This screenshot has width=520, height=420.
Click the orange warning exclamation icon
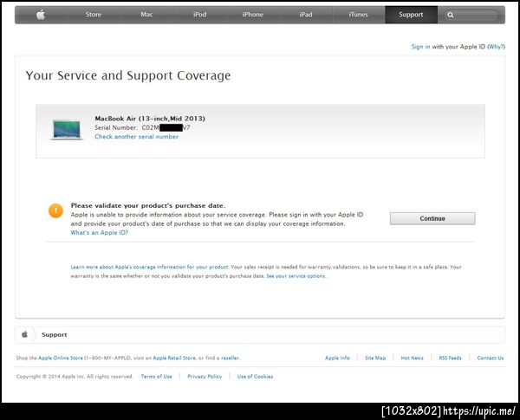pos(55,210)
